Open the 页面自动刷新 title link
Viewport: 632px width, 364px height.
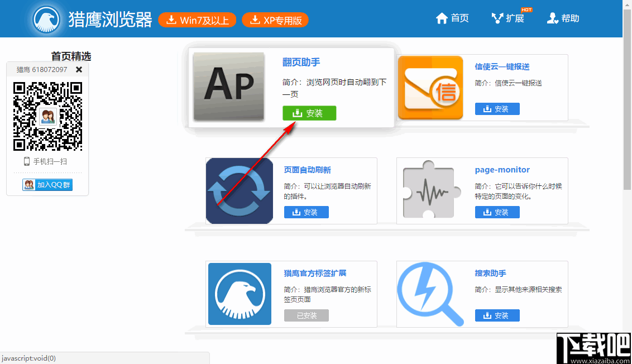click(x=307, y=170)
